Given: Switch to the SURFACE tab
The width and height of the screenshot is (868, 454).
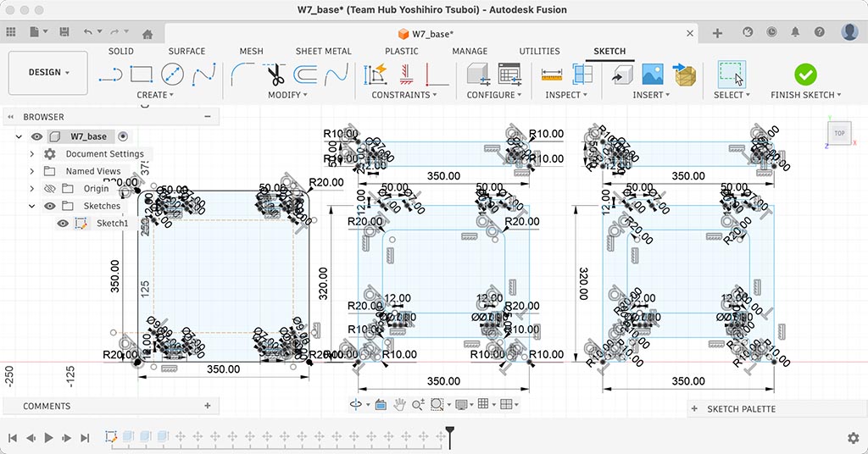Looking at the screenshot, I should tap(186, 51).
